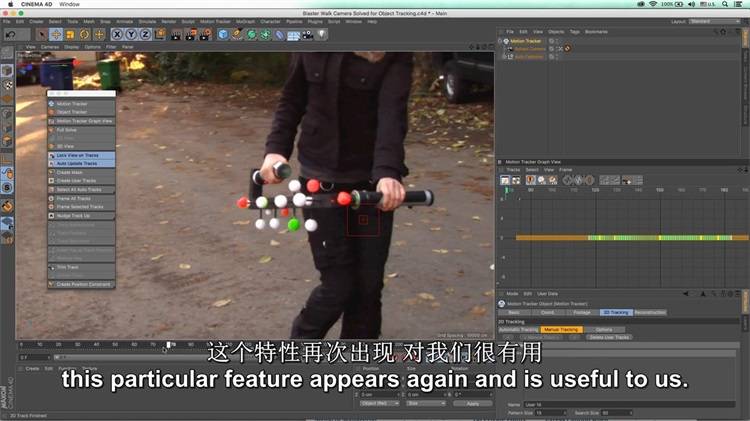Click the S workplane icon in left sidebar
The height and width of the screenshot is (421, 750).
point(7,187)
